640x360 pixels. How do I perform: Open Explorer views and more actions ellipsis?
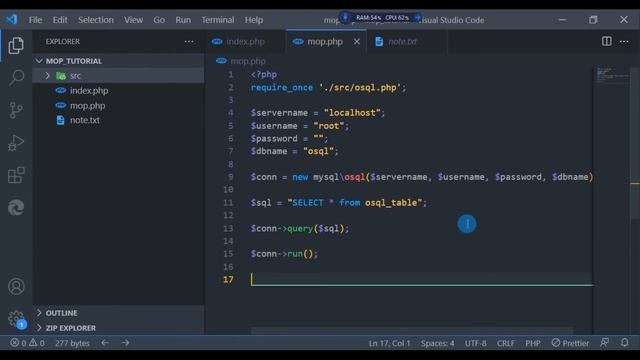pyautogui.click(x=189, y=41)
